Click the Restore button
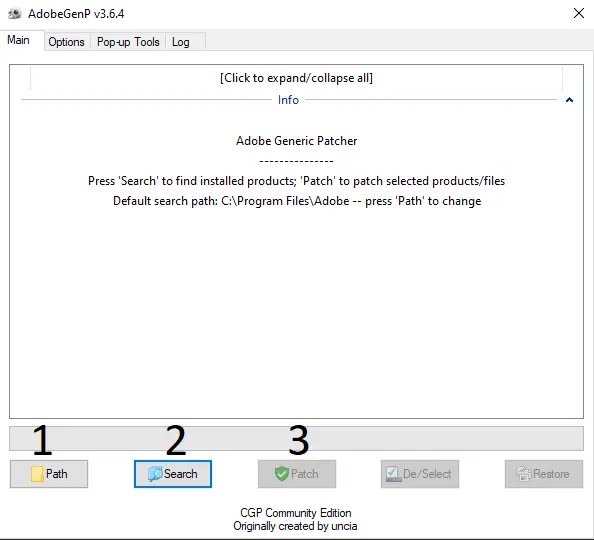 (544, 474)
